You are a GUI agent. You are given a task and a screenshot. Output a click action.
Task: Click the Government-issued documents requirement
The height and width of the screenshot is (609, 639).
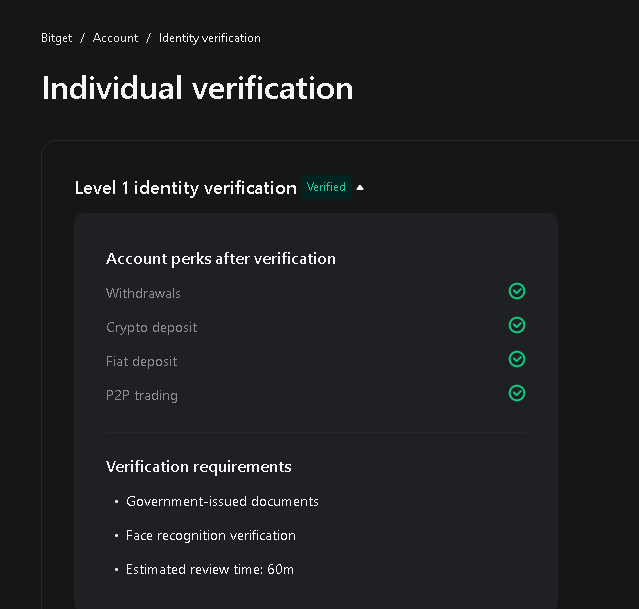[x=222, y=501]
